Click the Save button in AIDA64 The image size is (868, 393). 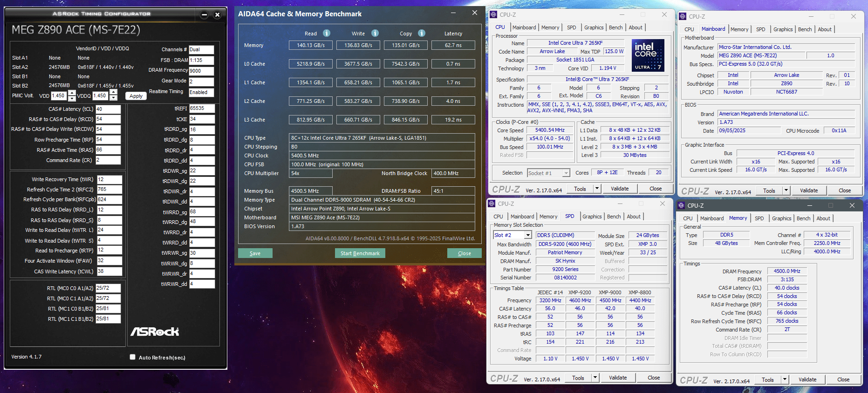255,253
